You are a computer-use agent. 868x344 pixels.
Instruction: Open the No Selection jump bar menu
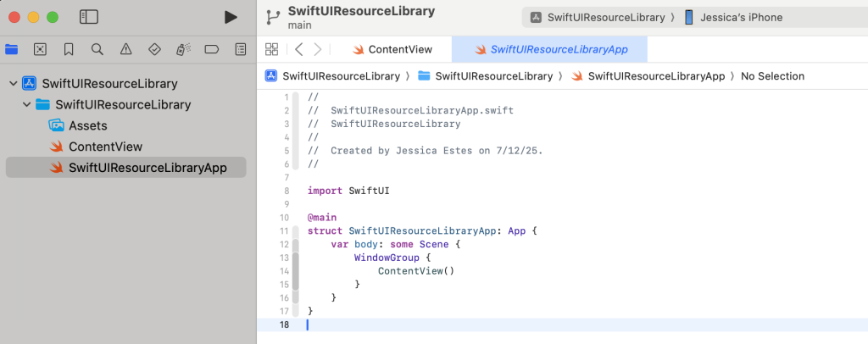[773, 75]
